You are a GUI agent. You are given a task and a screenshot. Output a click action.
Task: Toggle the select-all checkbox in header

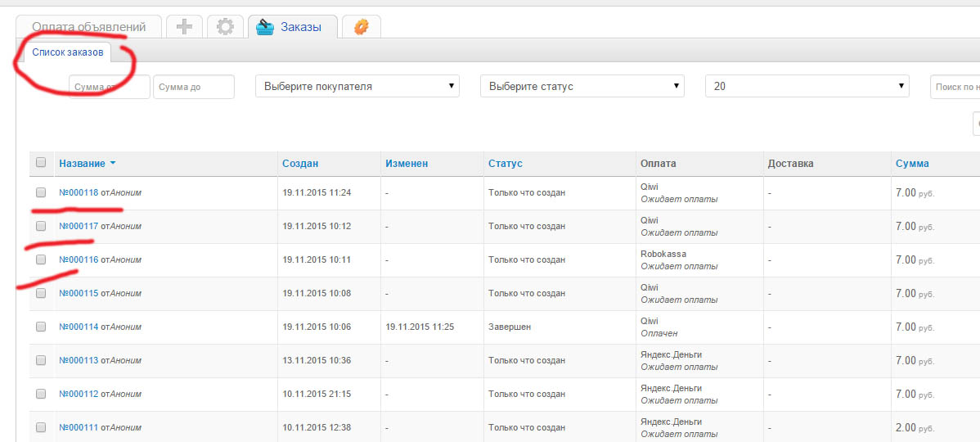(x=41, y=163)
